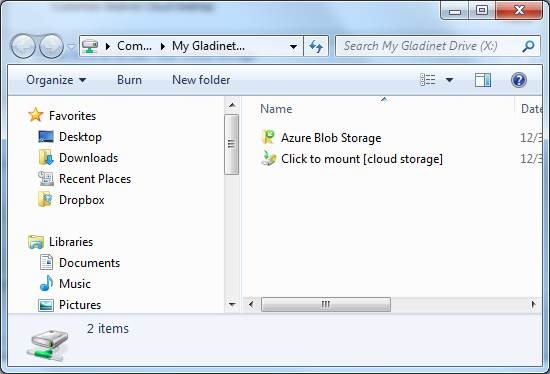Select Libraries in the navigation pane
Image resolution: width=550 pixels, height=374 pixels.
[x=71, y=242]
